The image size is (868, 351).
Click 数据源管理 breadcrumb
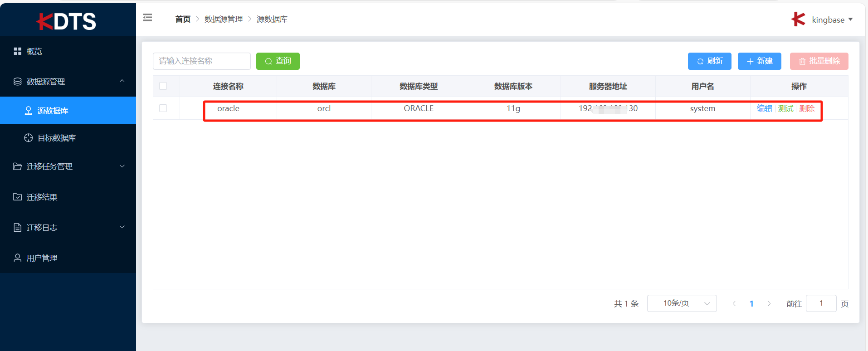pos(224,19)
